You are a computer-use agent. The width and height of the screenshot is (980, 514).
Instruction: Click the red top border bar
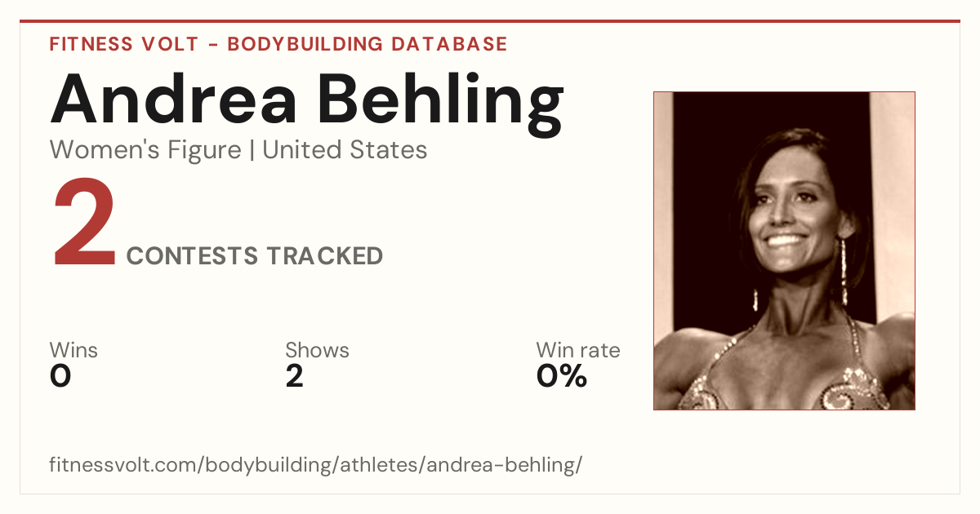pyautogui.click(x=490, y=21)
